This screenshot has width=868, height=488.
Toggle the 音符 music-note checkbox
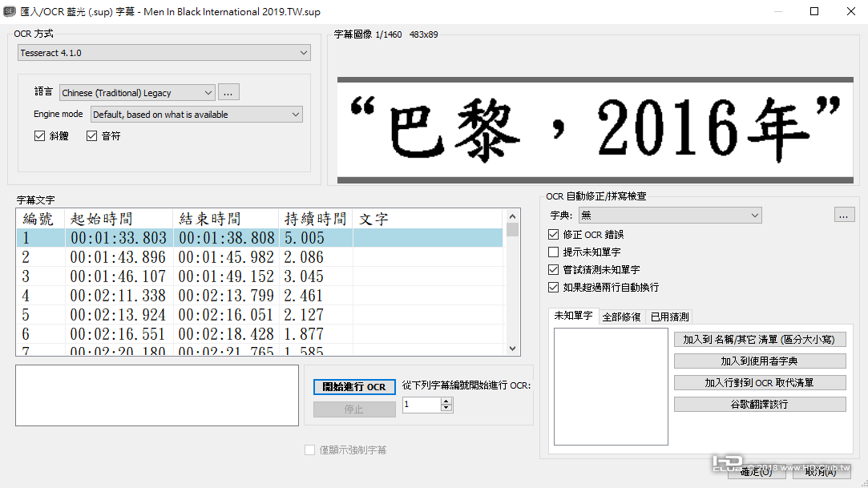[x=91, y=135]
